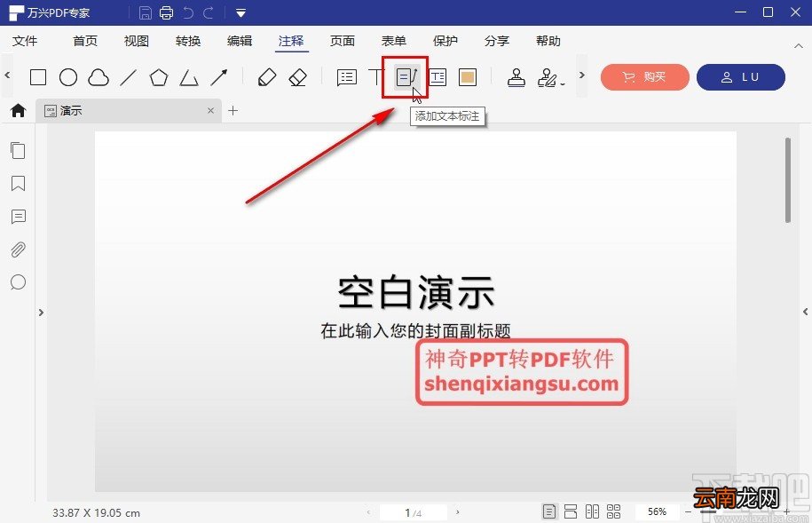Viewport: 812px width, 523px height.
Task: Select the oval shape tool
Action: tap(68, 77)
